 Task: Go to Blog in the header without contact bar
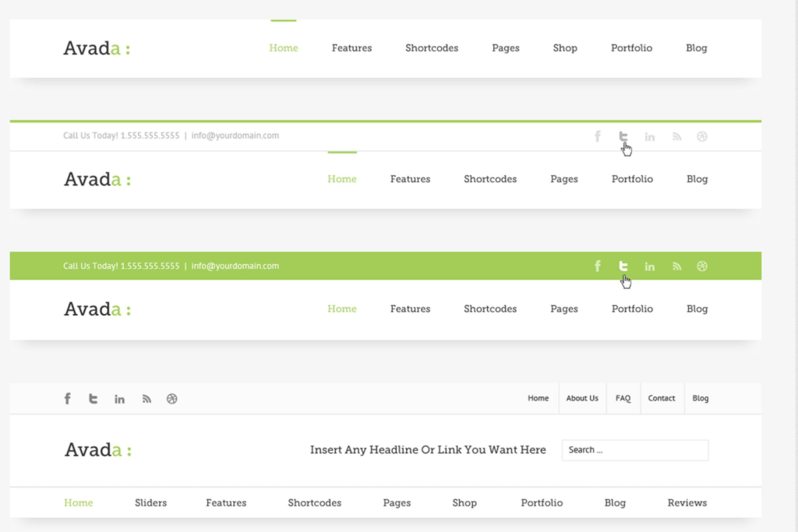click(696, 48)
